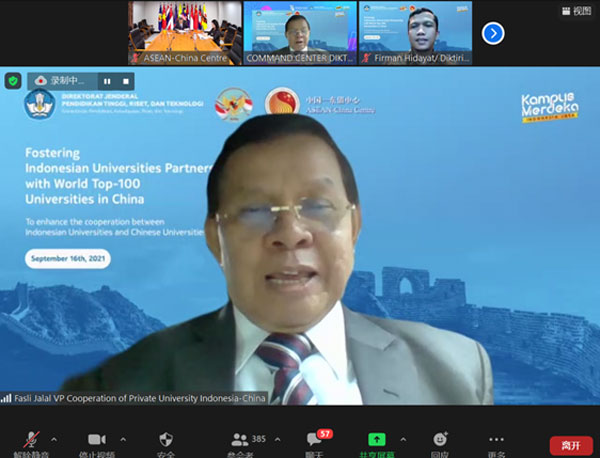This screenshot has height=458, width=600.
Task: Click signal strength icon beside Fasli Jalal
Action: pos(6,398)
